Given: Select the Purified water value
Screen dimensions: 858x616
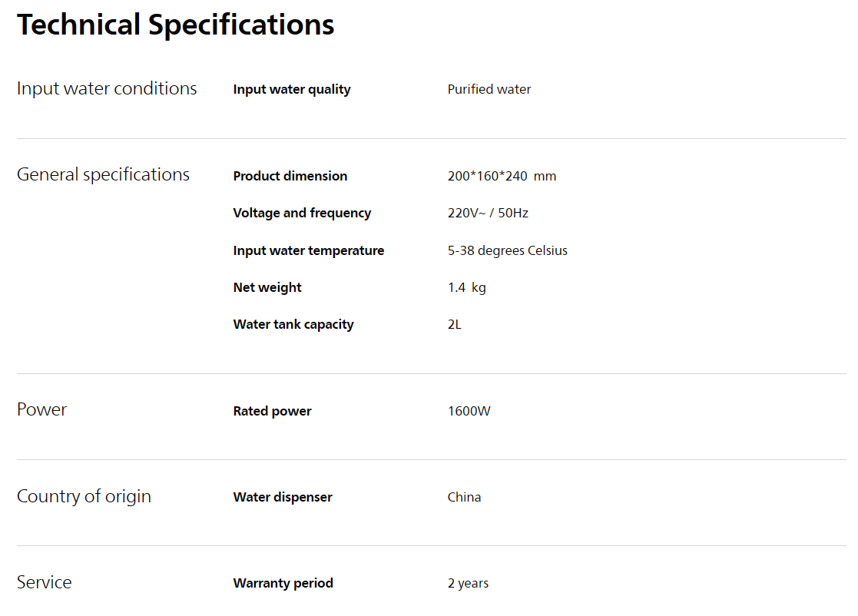Looking at the screenshot, I should pyautogui.click(x=489, y=89).
